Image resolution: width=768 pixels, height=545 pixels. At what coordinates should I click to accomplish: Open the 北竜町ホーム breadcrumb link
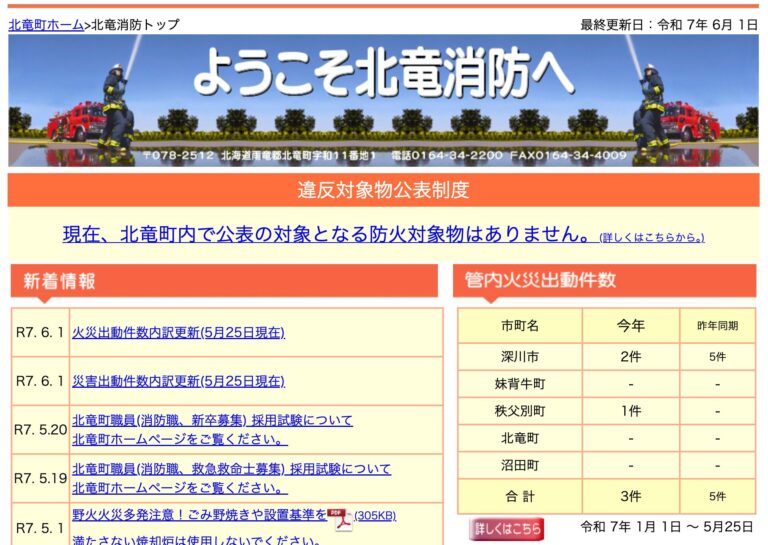pos(46,25)
